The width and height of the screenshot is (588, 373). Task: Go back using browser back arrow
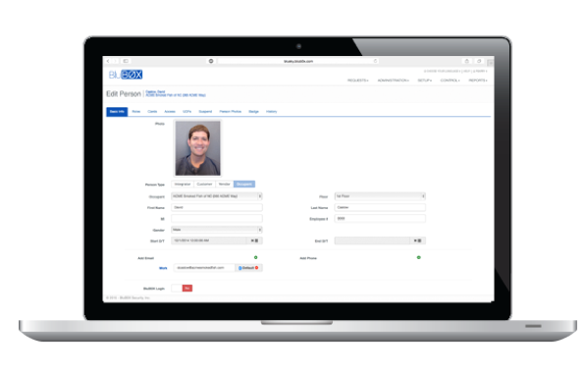[x=108, y=61]
